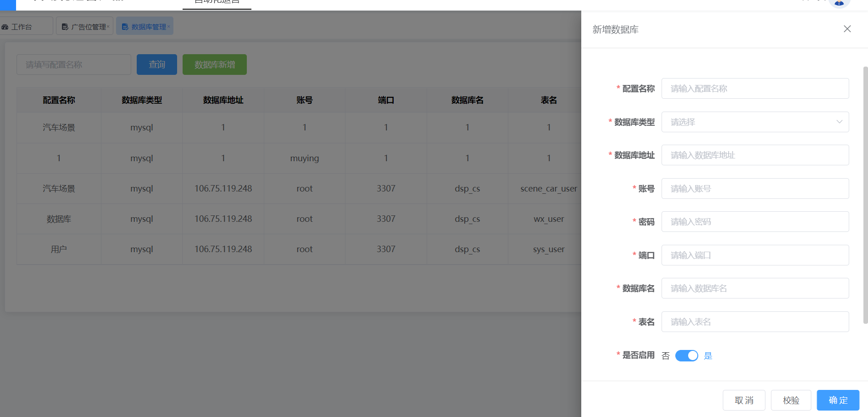Click 3307 port in the wx_user row
Image resolution: width=868 pixels, height=417 pixels.
(x=386, y=219)
